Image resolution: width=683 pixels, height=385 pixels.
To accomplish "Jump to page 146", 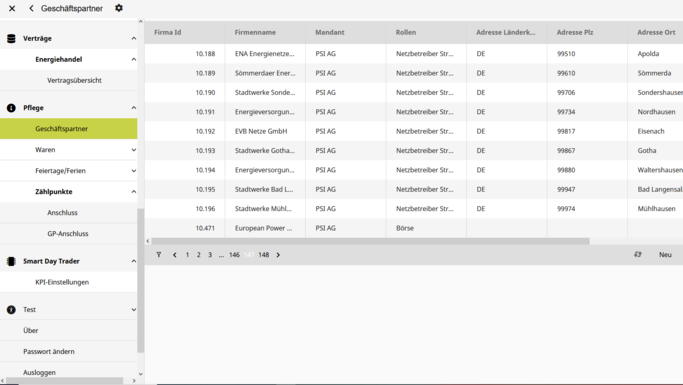I will coord(234,255).
